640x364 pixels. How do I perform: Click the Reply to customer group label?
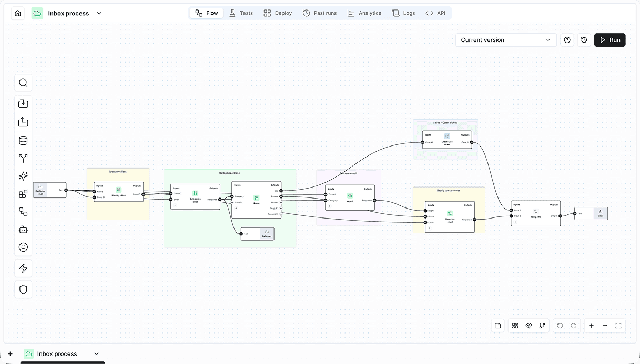449,191
